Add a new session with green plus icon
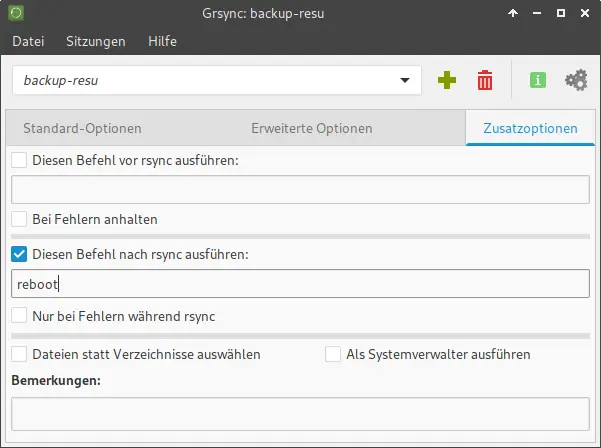Screen dimensions: 601x448 446,81
